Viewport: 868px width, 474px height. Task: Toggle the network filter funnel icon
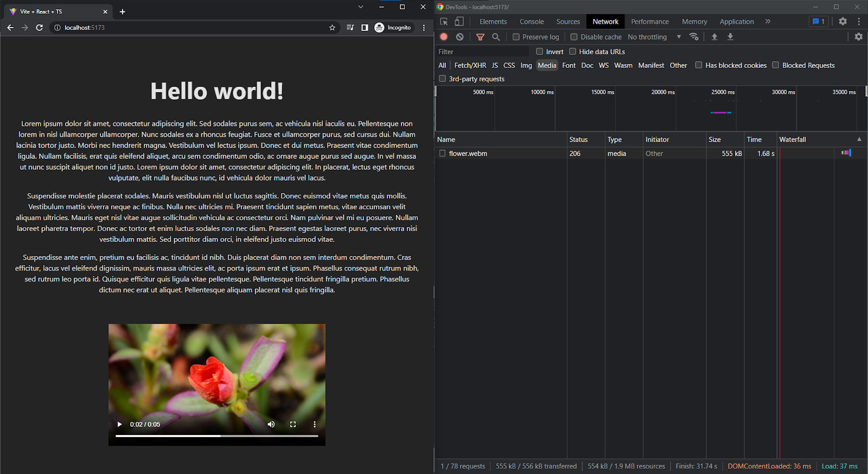point(480,37)
